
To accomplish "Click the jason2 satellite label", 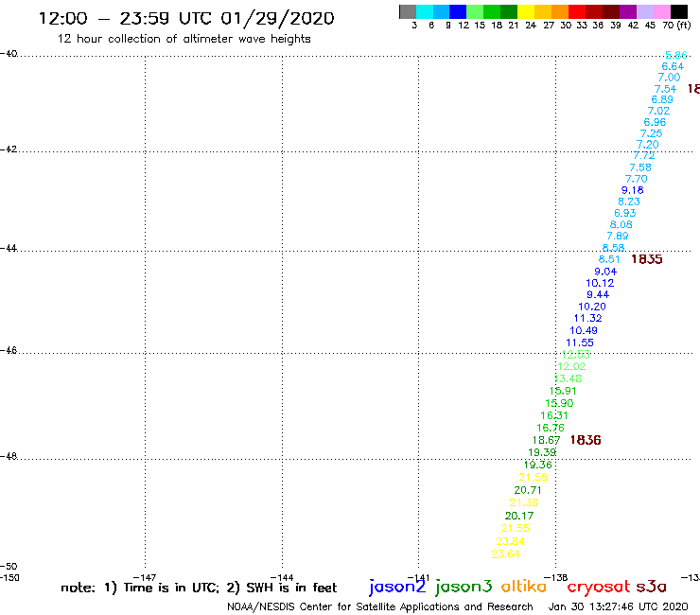I will (397, 587).
